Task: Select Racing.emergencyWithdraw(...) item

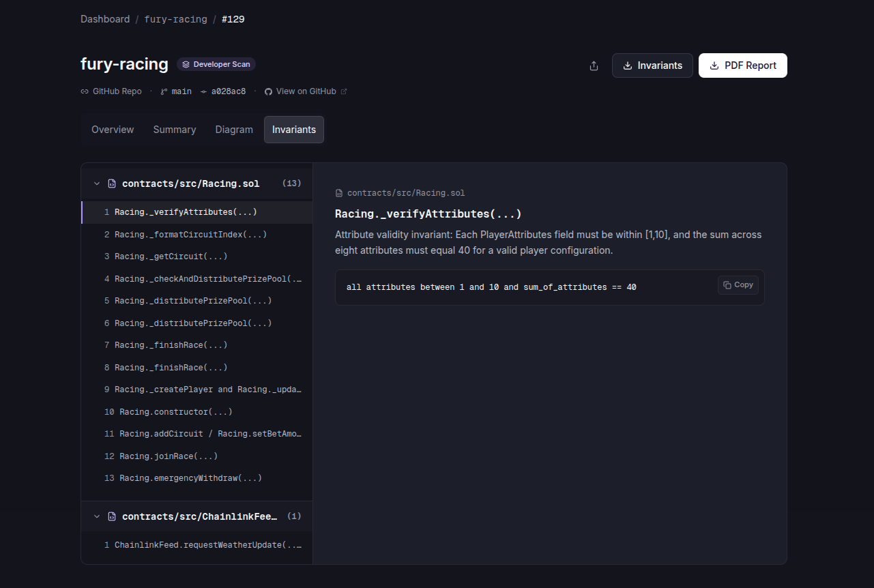Action: (197, 478)
